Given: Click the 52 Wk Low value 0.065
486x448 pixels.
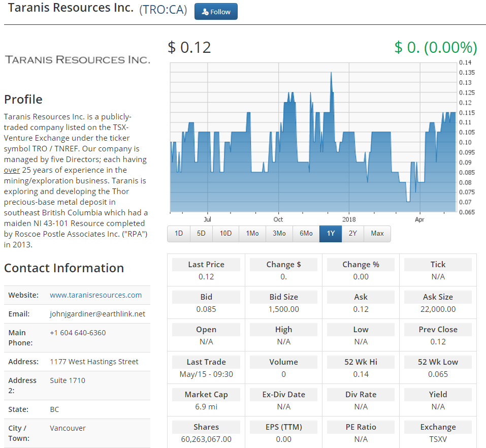Looking at the screenshot, I should 438,374.
